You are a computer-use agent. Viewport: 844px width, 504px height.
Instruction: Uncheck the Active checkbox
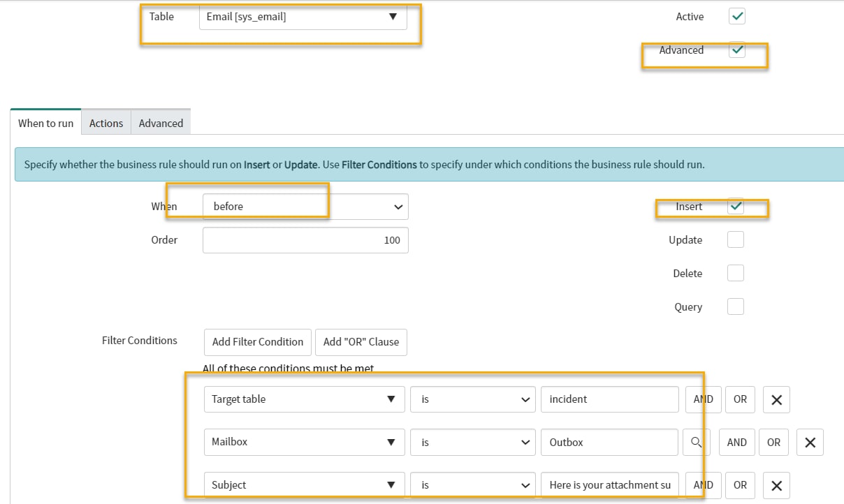pos(736,16)
